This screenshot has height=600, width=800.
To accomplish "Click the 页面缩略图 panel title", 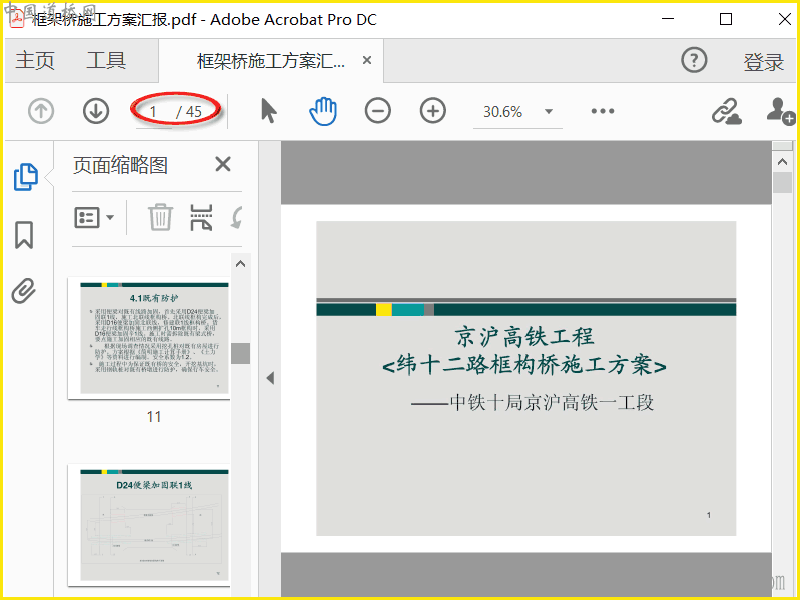I will (x=120, y=165).
